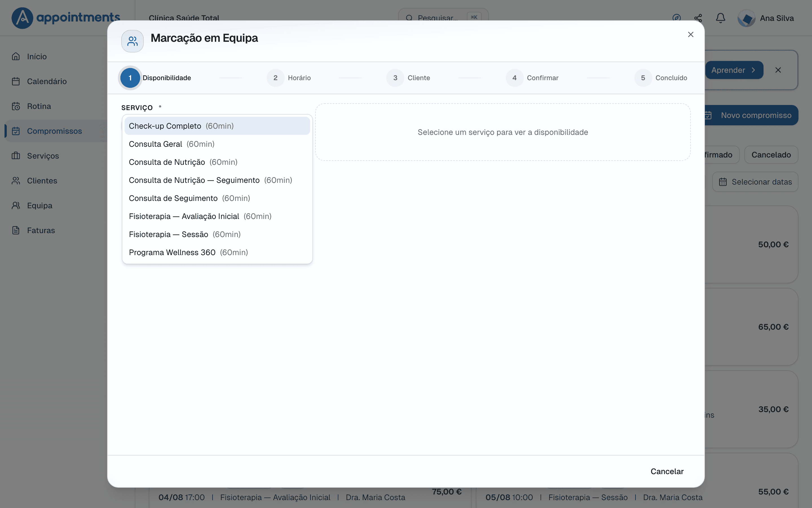This screenshot has width=812, height=508.
Task: Click the share icon in header
Action: coord(698,18)
